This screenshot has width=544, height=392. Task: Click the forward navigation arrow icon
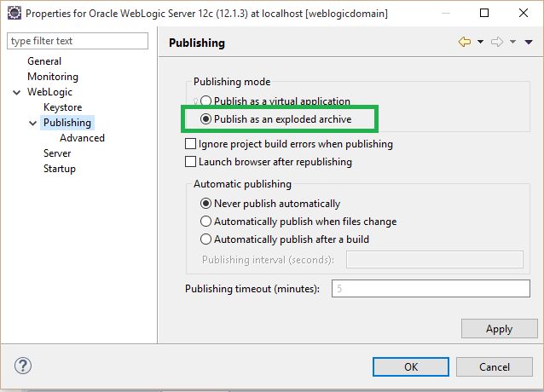pos(497,42)
